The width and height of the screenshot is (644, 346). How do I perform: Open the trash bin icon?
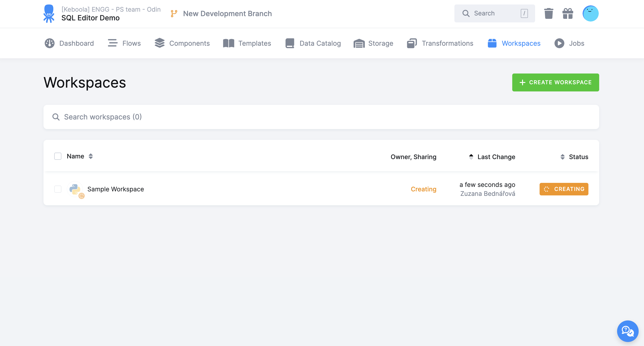[549, 13]
